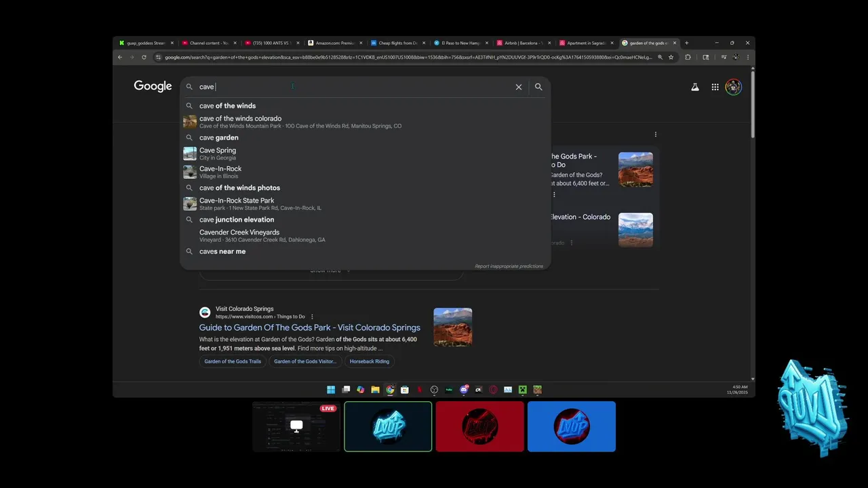Launch Copilot from the taskbar
Screen dimensions: 868x488
(x=360, y=390)
